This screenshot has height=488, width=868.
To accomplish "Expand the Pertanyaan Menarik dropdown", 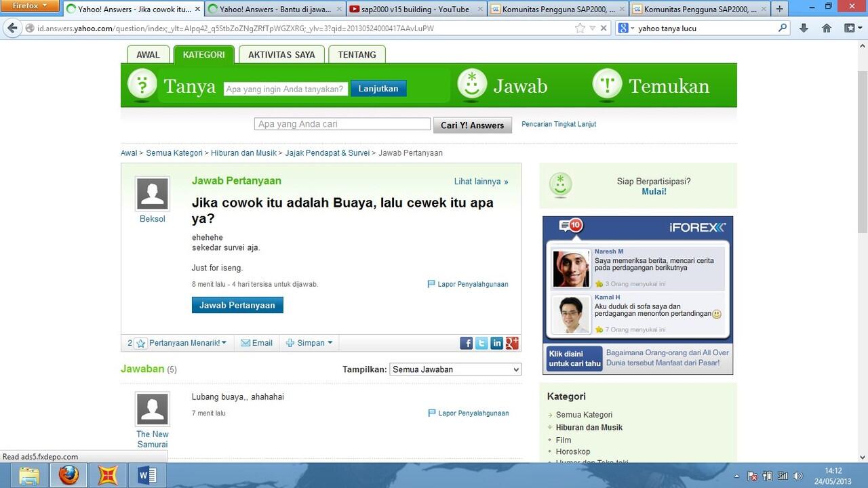I will pyautogui.click(x=224, y=343).
